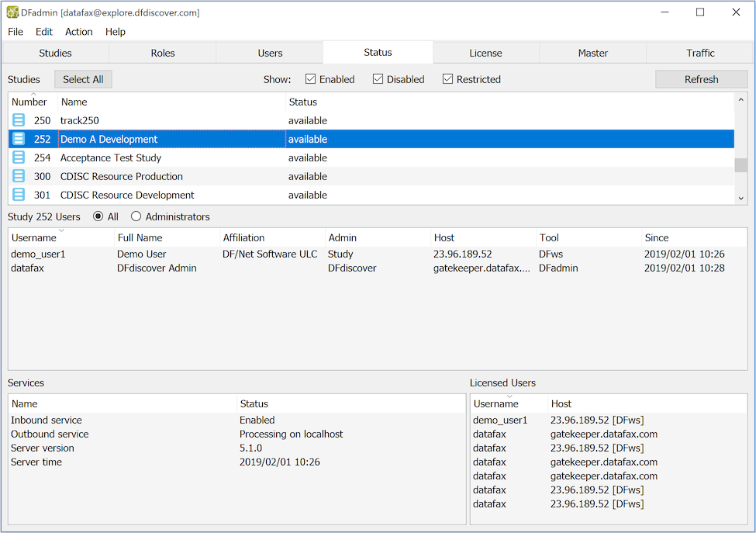
Task: Switch to the License tab
Action: point(485,53)
